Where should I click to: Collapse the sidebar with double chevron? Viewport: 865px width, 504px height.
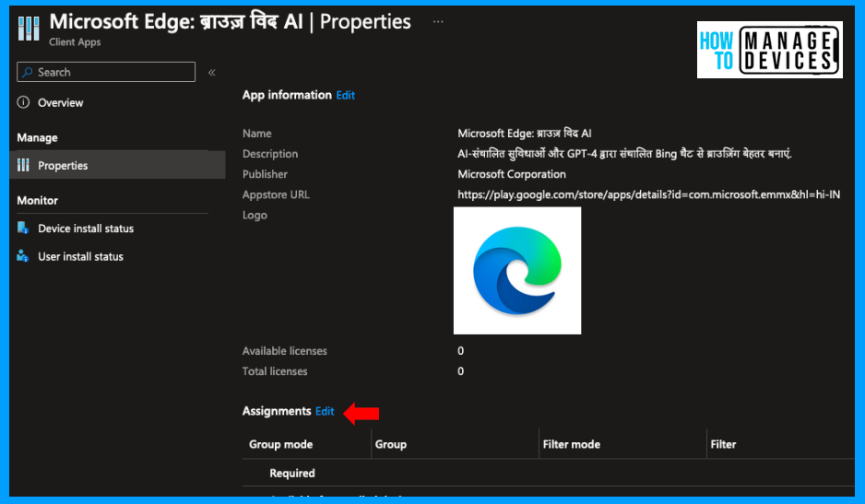click(212, 72)
